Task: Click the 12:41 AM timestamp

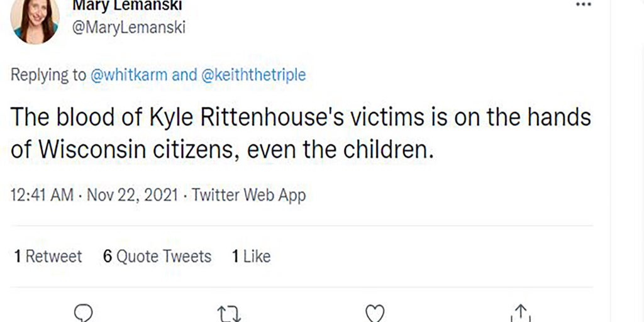Action: [43, 195]
